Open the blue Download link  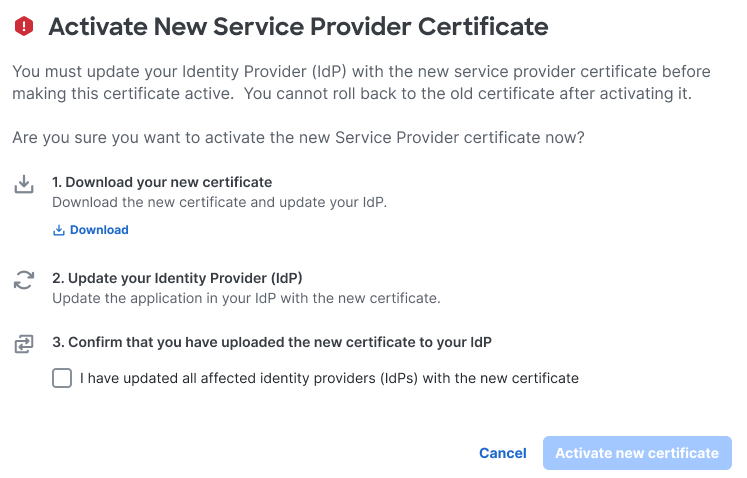(91, 230)
